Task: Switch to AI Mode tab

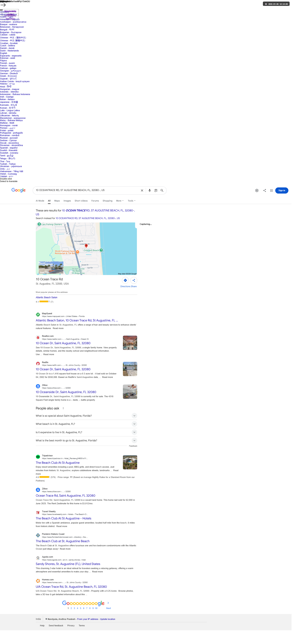Action: 40,201
